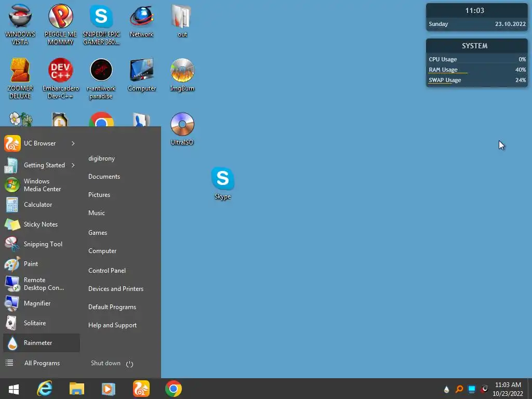
Task: Launch UltraISO from the desktop
Action: [x=182, y=129]
